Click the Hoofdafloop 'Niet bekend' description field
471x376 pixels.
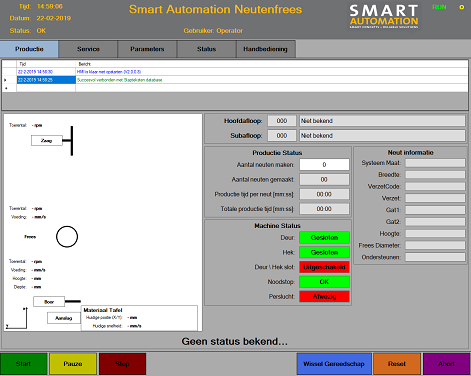point(382,121)
